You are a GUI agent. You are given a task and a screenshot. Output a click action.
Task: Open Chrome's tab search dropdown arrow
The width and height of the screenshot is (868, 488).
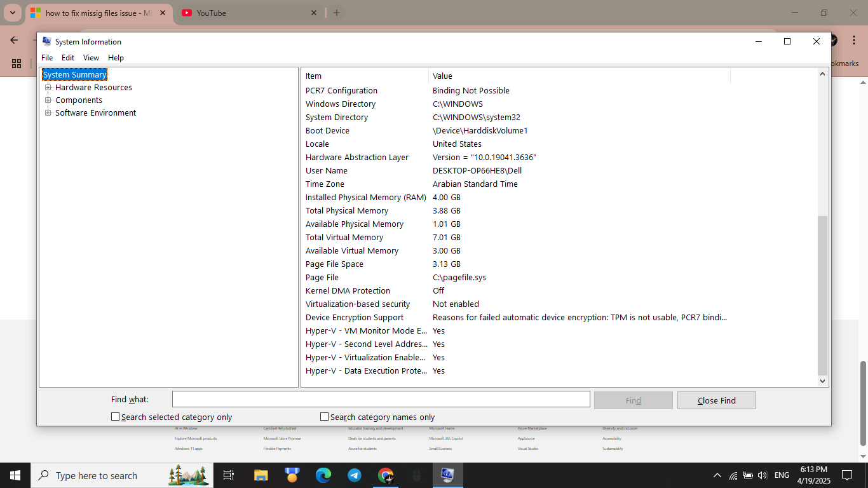(12, 13)
